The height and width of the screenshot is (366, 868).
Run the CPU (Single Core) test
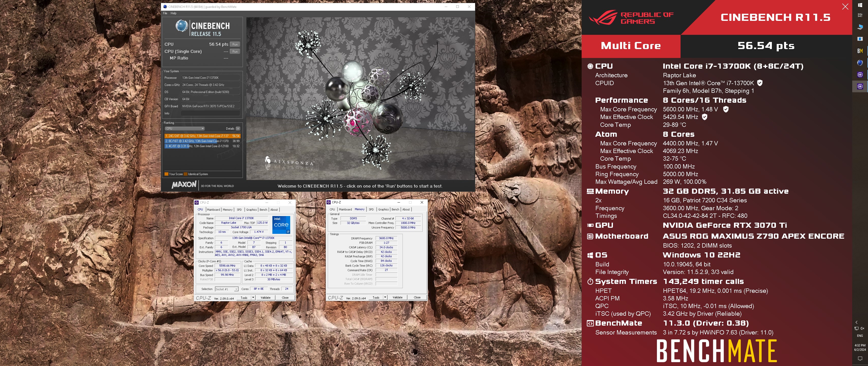[x=235, y=52]
